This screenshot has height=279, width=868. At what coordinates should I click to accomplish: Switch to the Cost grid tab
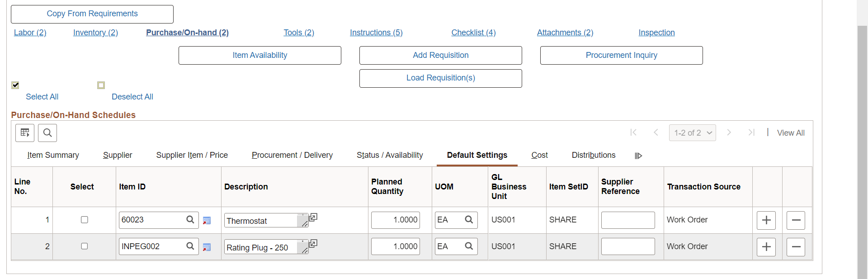[539, 155]
